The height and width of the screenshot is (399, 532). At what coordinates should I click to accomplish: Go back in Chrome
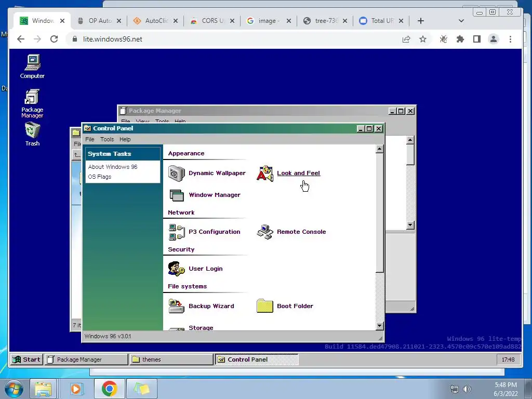21,39
